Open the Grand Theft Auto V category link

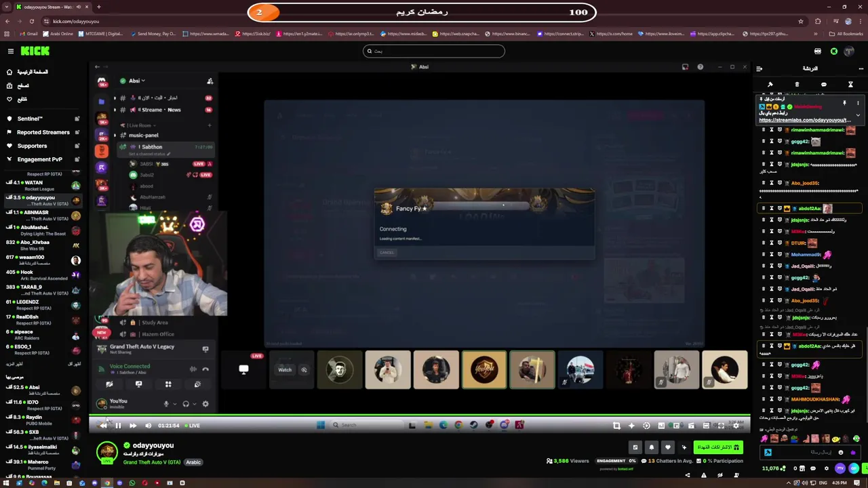pos(152,462)
